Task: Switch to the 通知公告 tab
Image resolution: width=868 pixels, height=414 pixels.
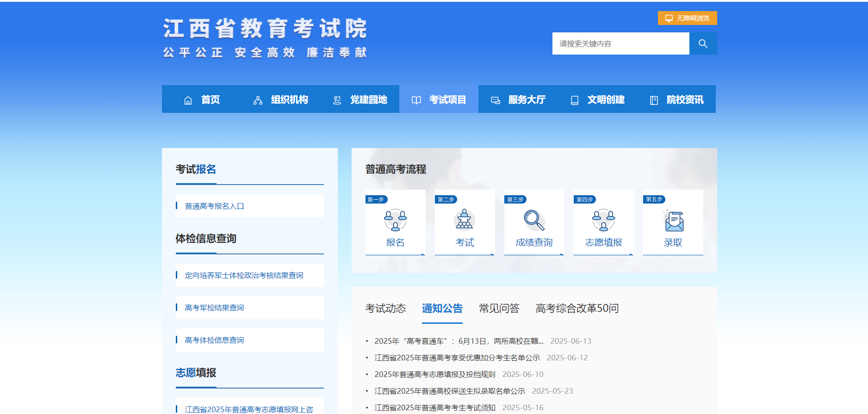Action: pos(442,309)
